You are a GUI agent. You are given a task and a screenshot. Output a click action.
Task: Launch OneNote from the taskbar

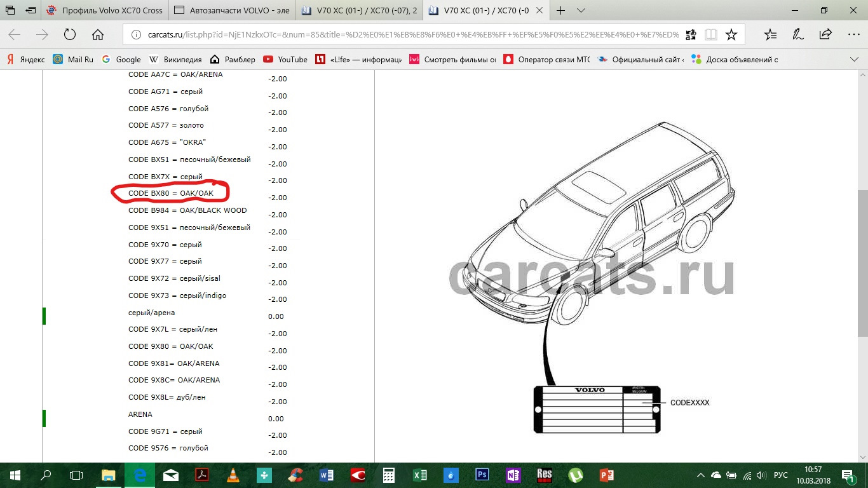point(513,475)
